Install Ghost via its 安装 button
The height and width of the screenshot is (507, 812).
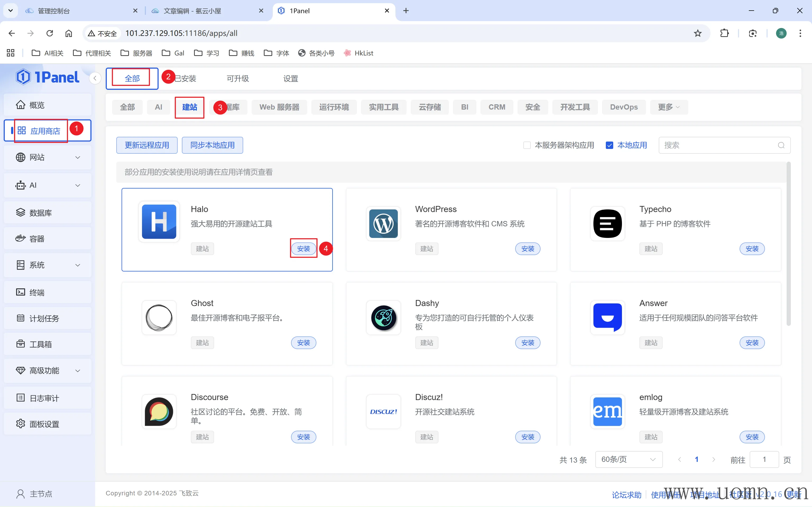click(303, 343)
